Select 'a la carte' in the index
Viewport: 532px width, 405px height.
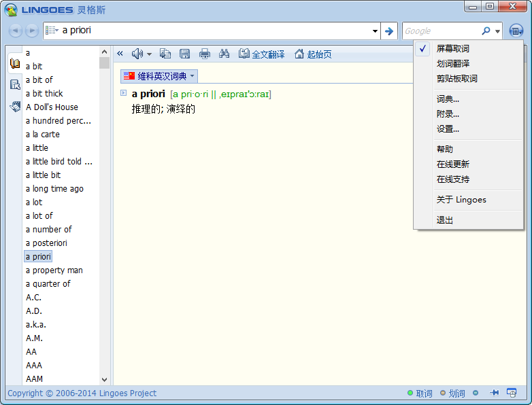pyautogui.click(x=43, y=135)
